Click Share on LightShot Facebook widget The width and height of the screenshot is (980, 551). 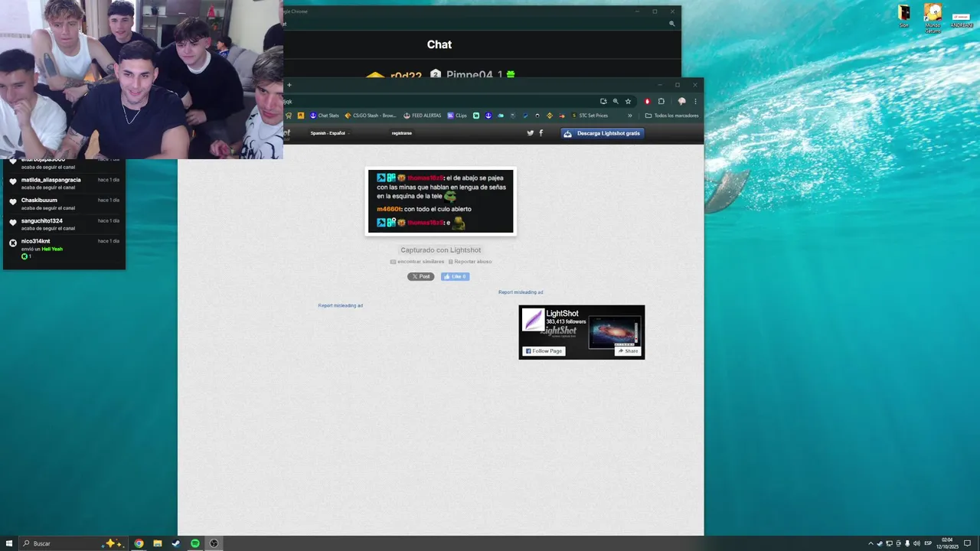click(x=628, y=351)
